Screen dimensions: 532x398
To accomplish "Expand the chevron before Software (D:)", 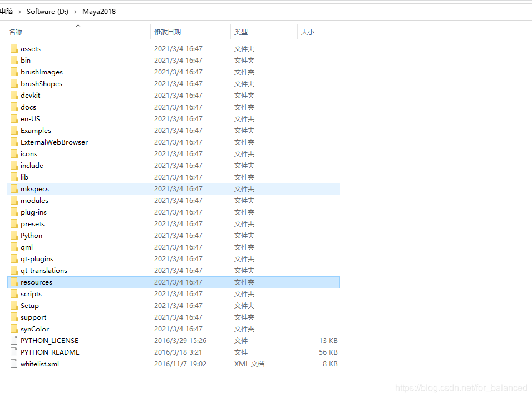I will pyautogui.click(x=19, y=12).
